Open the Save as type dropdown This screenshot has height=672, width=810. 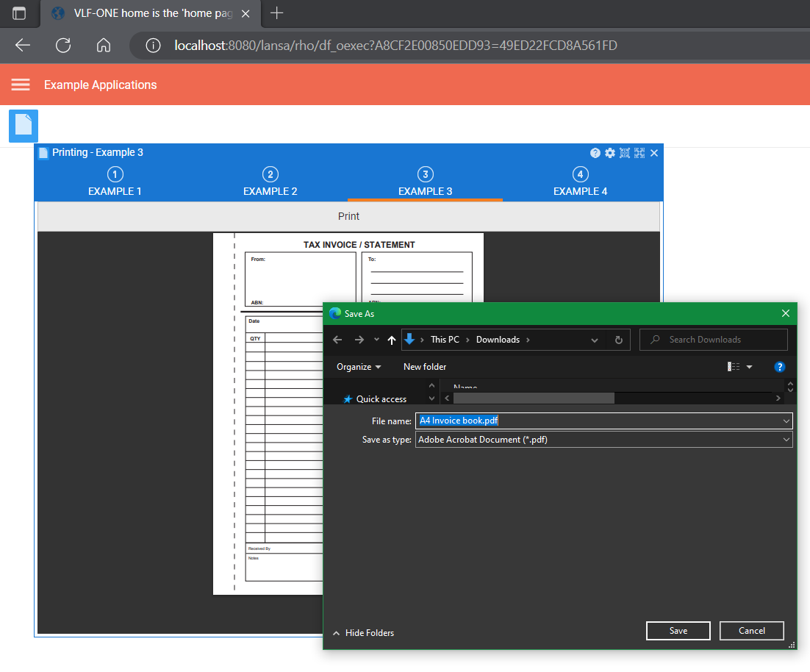786,440
